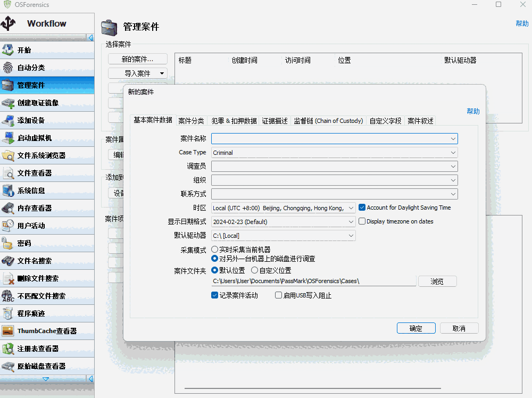The height and width of the screenshot is (398, 532).
Task: Collapse sidebar using top left-arrow icon
Action: pos(90,38)
